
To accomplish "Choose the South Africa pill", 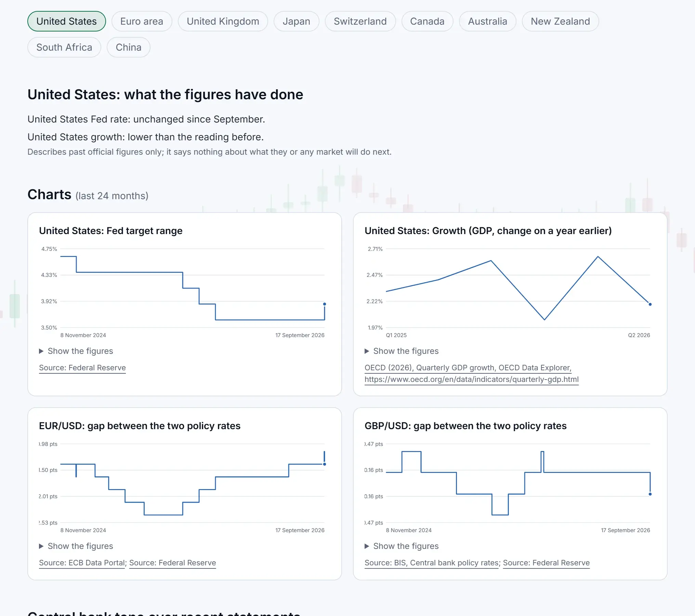I will coord(64,47).
